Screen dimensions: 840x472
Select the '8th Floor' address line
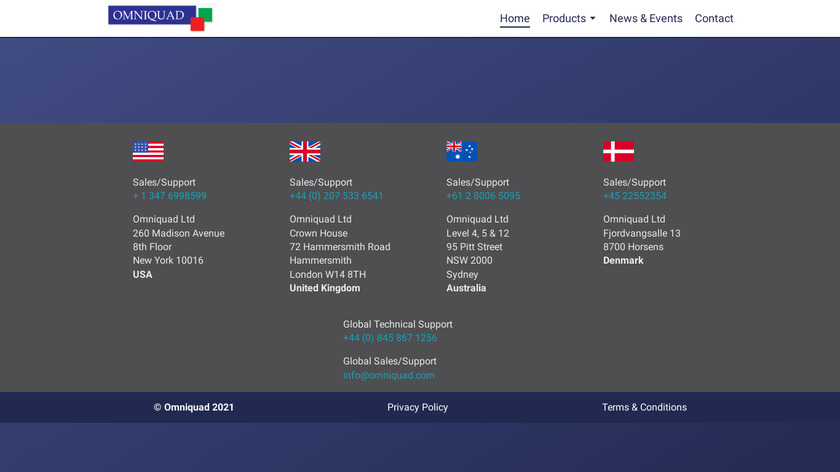152,247
